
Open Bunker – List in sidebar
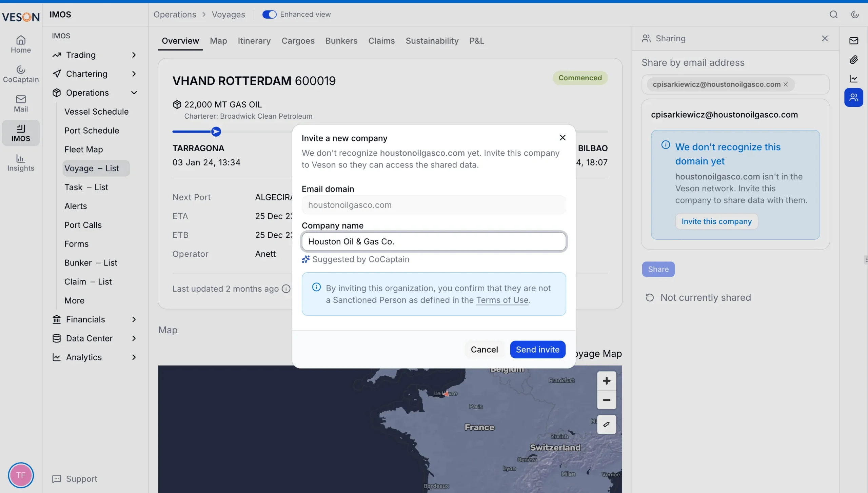pyautogui.click(x=91, y=263)
